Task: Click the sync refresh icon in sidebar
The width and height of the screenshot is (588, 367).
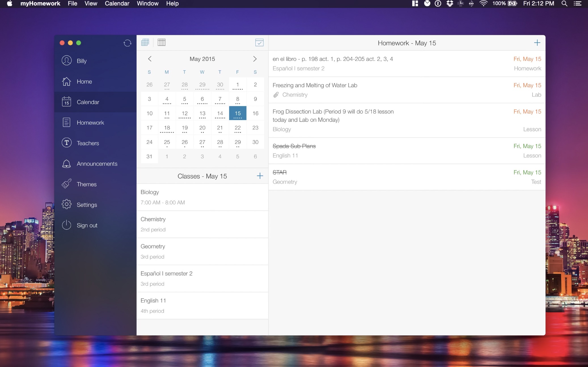Action: click(127, 43)
